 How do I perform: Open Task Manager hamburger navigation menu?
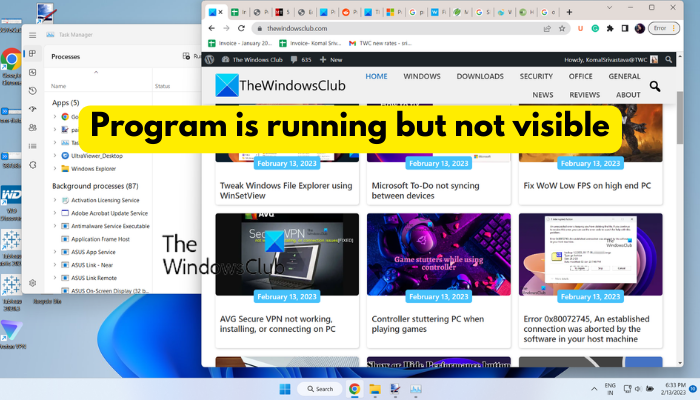pos(33,35)
